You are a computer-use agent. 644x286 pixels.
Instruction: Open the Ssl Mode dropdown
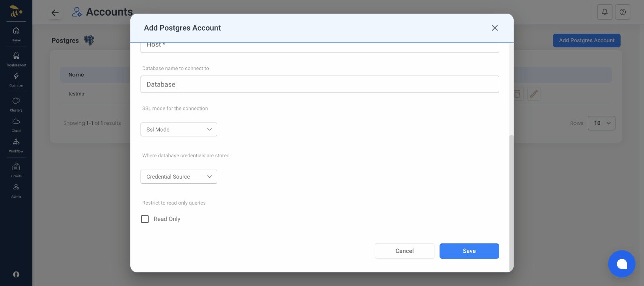(178, 130)
